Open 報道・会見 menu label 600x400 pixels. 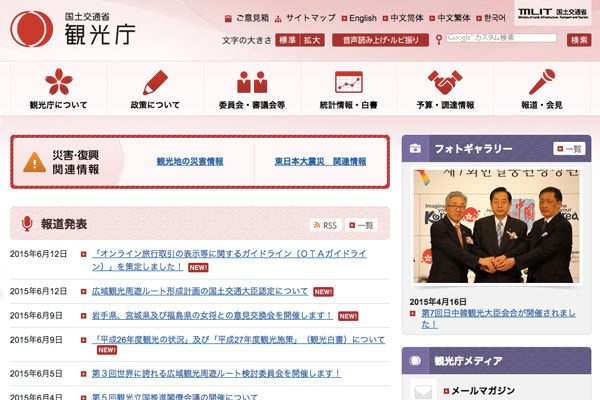tap(542, 105)
